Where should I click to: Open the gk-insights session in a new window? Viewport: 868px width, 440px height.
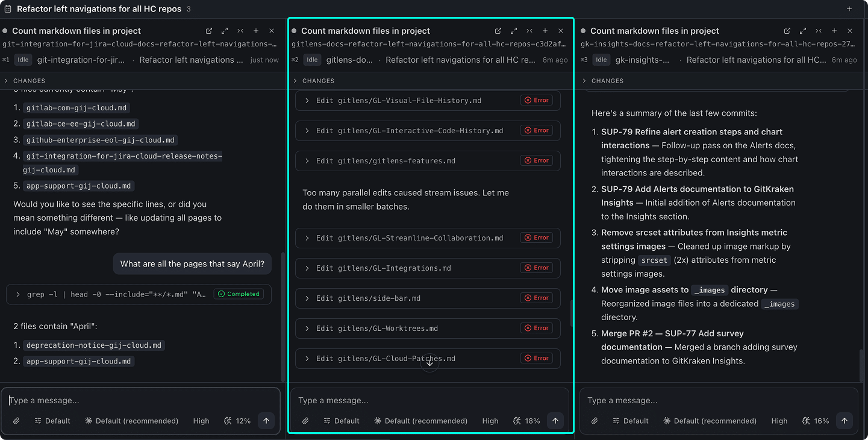click(x=787, y=31)
